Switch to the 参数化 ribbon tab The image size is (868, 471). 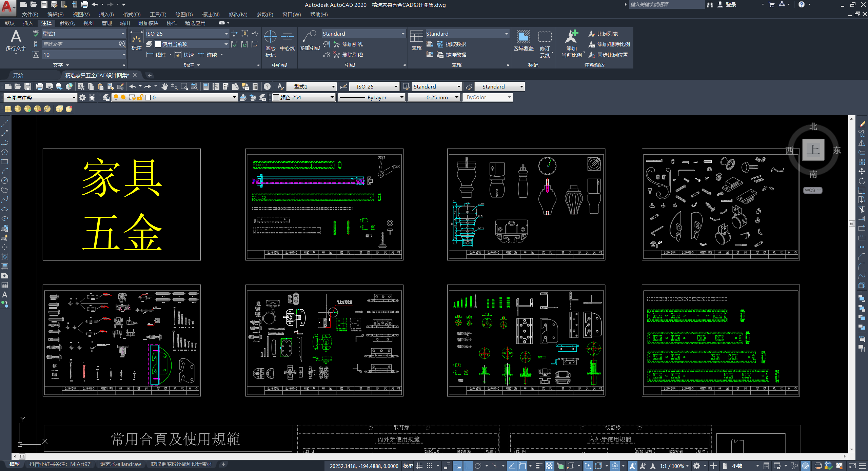click(67, 23)
